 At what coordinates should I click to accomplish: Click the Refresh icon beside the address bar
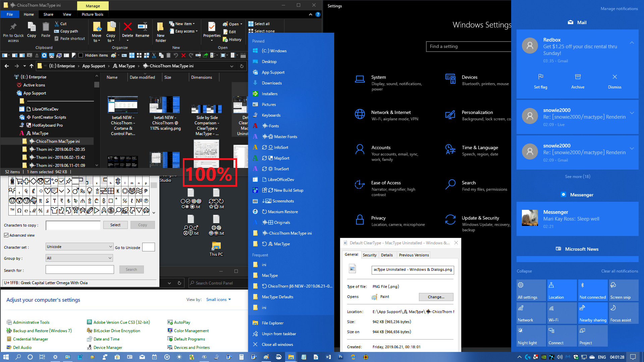[x=241, y=66]
